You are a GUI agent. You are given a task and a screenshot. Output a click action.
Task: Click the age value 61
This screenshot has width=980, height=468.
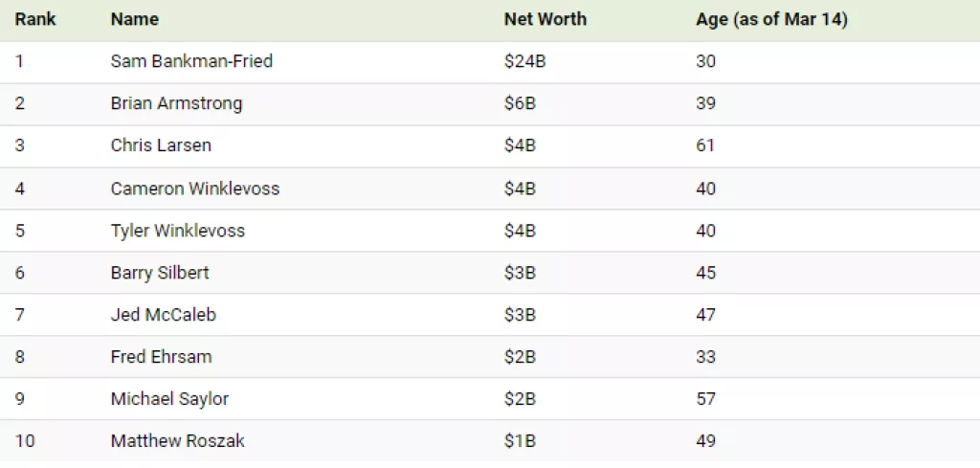coord(705,145)
